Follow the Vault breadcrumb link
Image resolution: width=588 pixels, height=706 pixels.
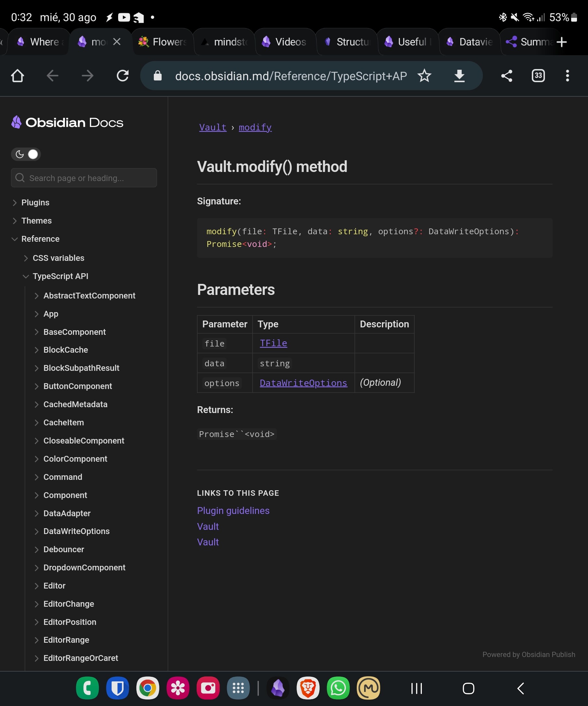coord(213,128)
